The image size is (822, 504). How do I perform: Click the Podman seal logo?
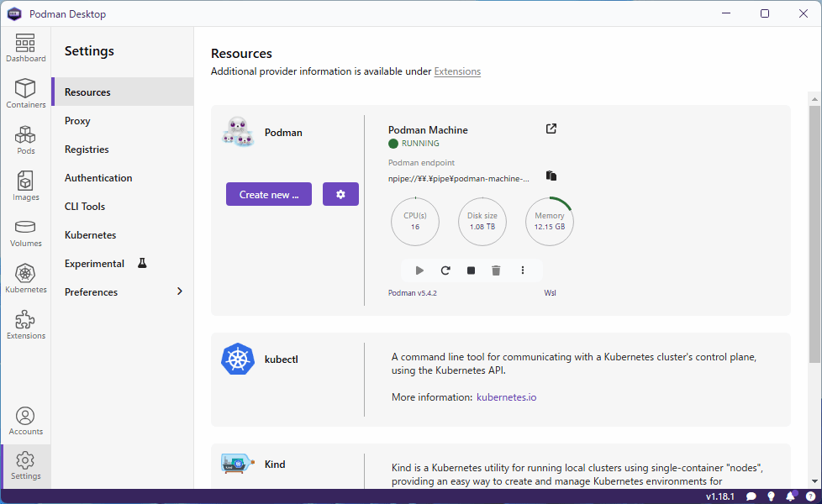coord(238,132)
